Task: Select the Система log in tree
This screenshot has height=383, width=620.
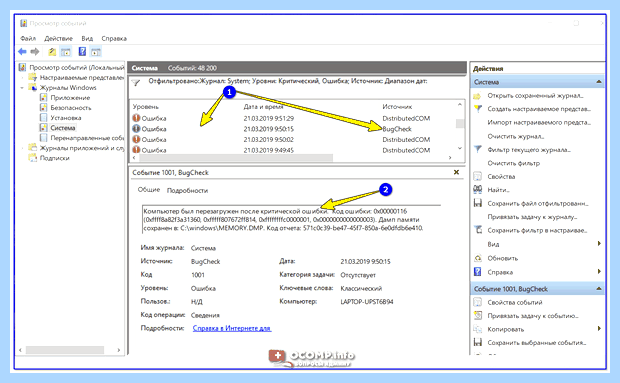Action: click(62, 128)
